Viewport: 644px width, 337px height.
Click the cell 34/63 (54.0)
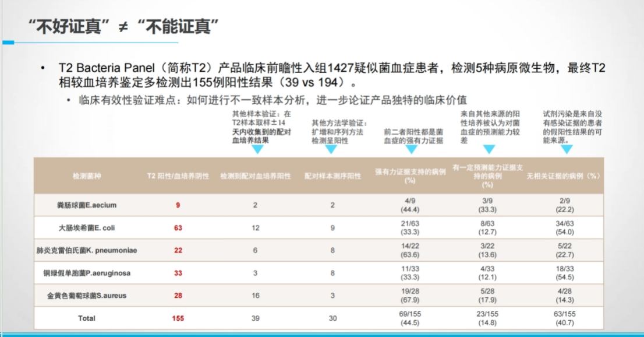(565, 227)
